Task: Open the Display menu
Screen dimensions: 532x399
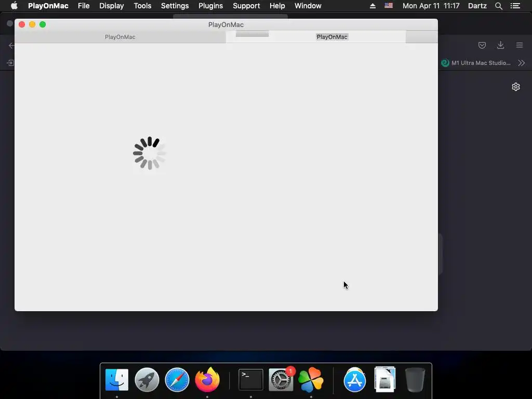Action: (112, 6)
